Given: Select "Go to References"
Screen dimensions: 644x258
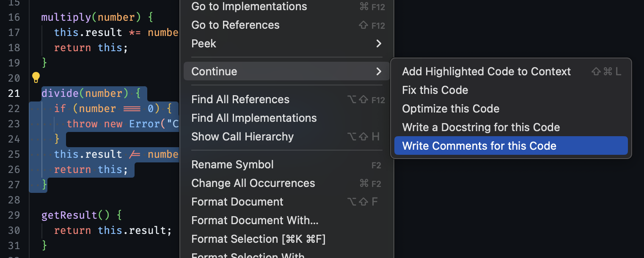Looking at the screenshot, I should click(x=235, y=25).
